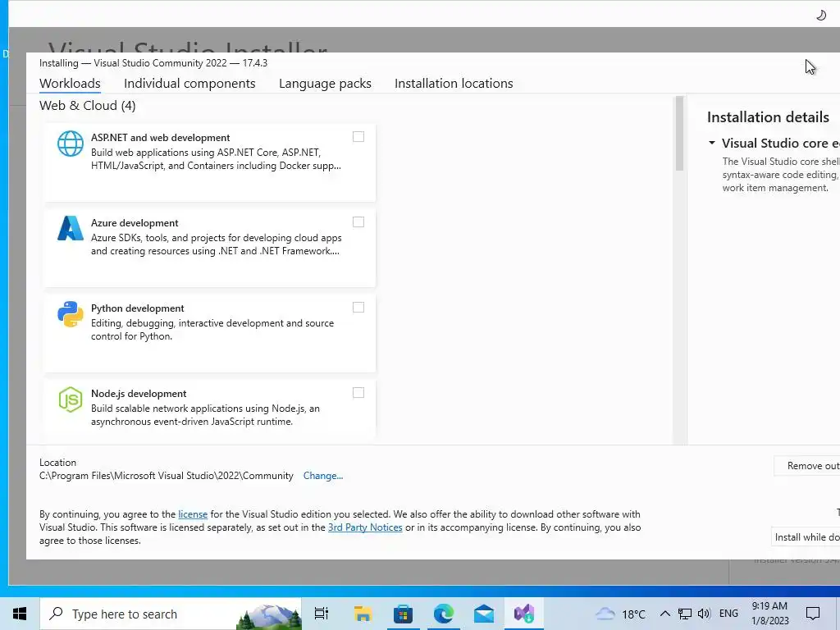
Task: Click the Type here to search box
Action: tap(171, 614)
